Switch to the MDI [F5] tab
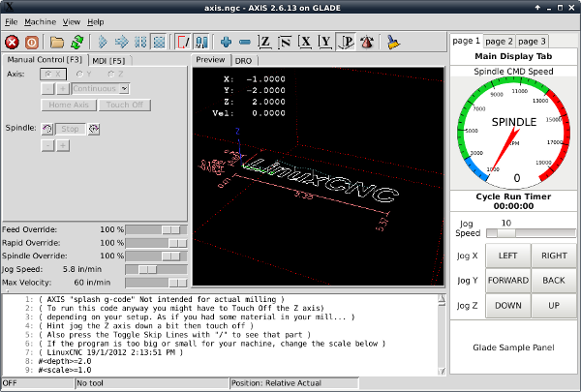This screenshot has height=392, width=581. click(108, 61)
